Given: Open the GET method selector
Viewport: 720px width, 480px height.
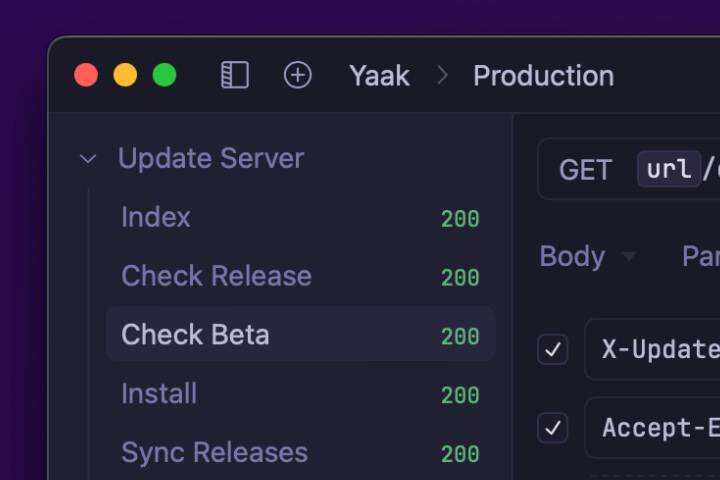Looking at the screenshot, I should (x=585, y=170).
